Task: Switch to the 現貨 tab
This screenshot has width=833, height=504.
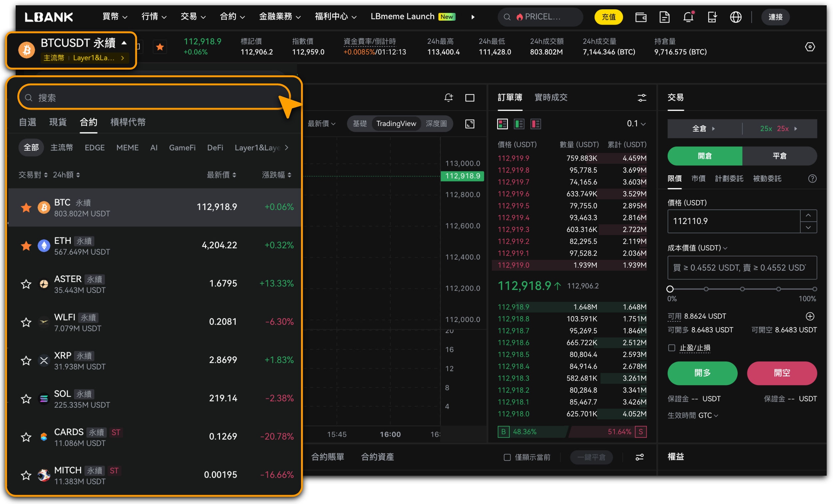Action: (x=58, y=122)
